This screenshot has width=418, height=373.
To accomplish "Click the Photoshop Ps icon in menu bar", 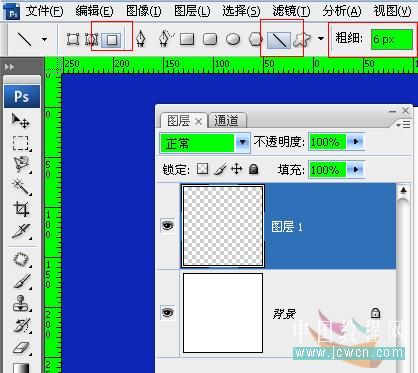I will [12, 12].
